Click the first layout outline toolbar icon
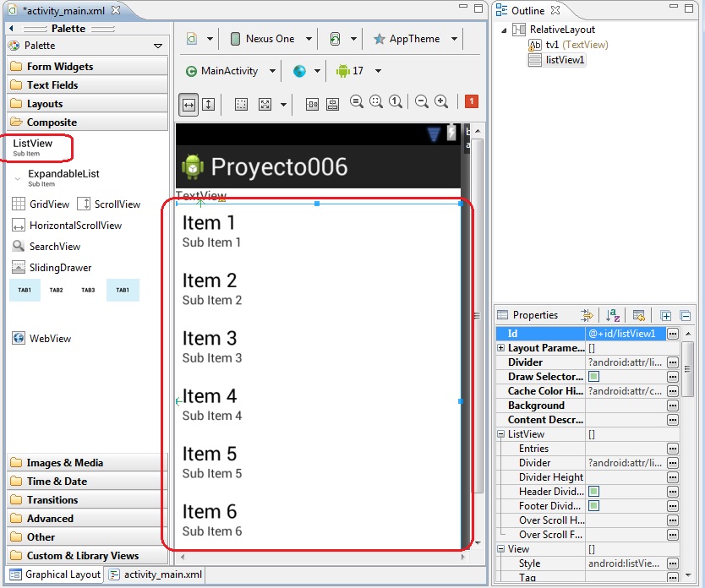This screenshot has width=705, height=588. (x=312, y=105)
